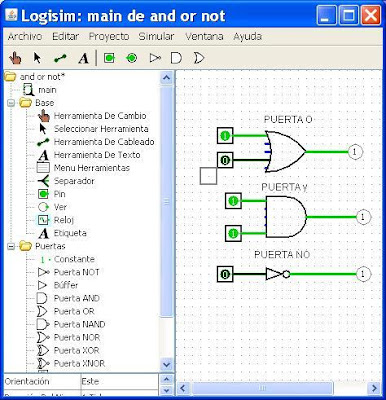Viewport: 386px width, 400px height.
Task: Choose Herramienta De Cambio in tree
Action: [x=100, y=116]
